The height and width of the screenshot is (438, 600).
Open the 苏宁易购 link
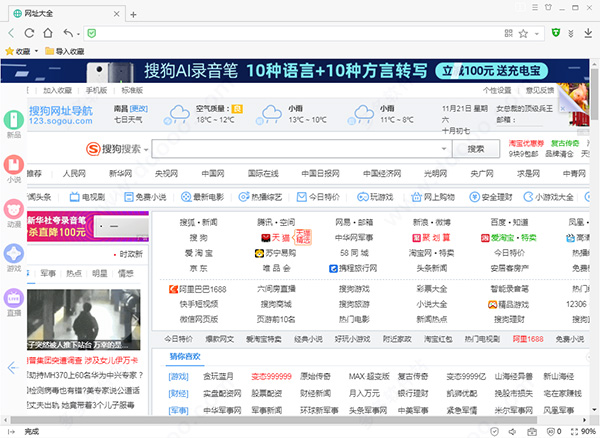point(276,253)
